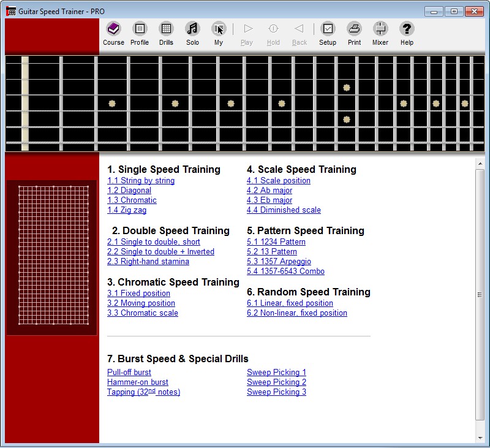
Task: Open the My toolbar icon
Action: (x=219, y=29)
